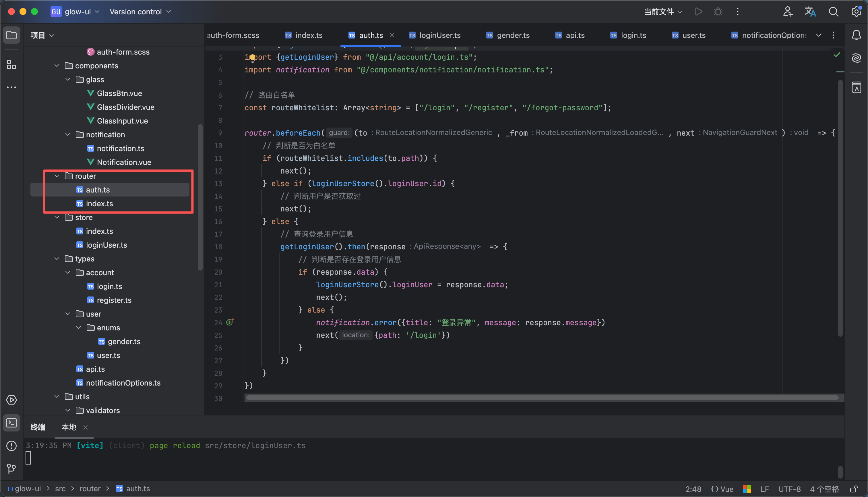Click the Search Everywhere magnifier icon
The width and height of the screenshot is (868, 497).
click(833, 11)
